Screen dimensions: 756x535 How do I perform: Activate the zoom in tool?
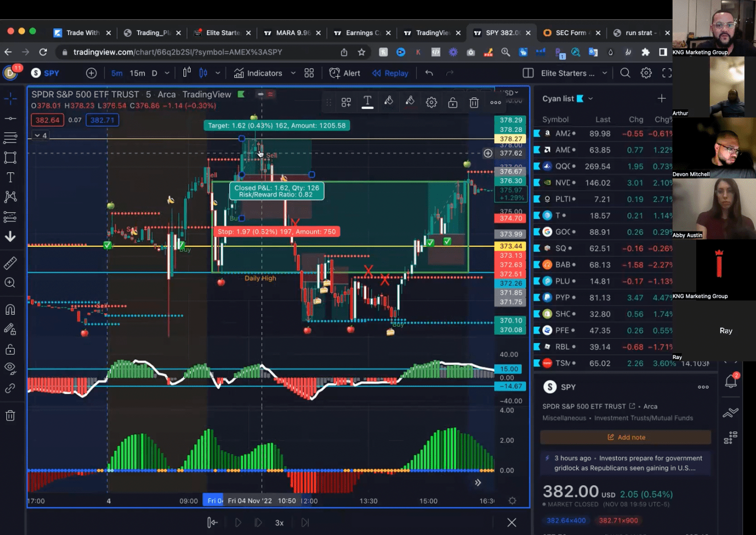pyautogui.click(x=10, y=283)
